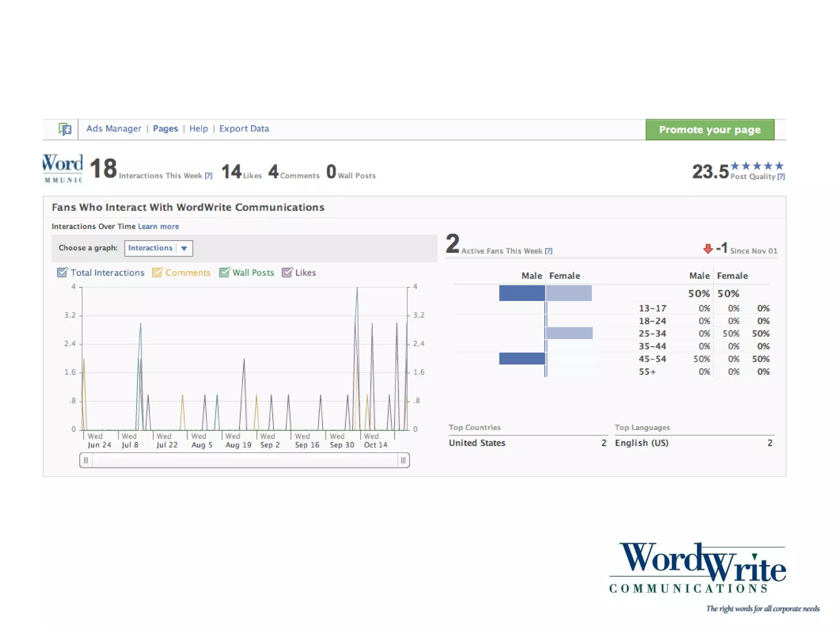Toggle the Wall Posts checkbox
This screenshot has height=630, width=840.
point(224,272)
